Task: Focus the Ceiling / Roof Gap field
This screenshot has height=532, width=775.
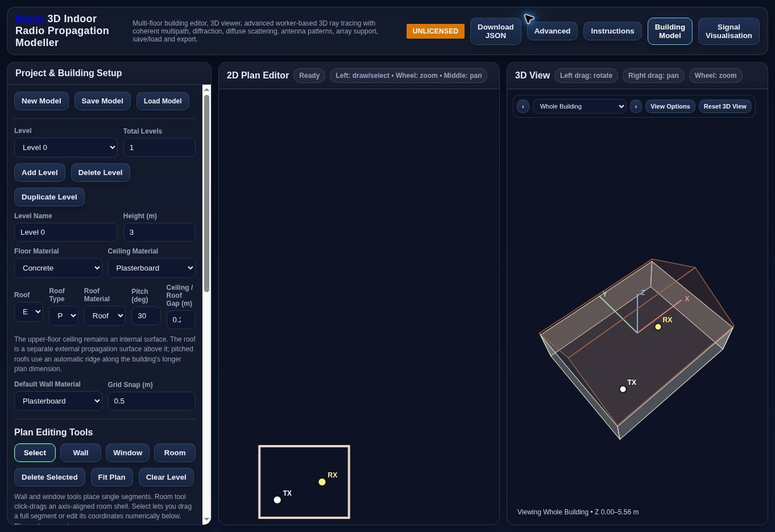Action: click(x=181, y=319)
